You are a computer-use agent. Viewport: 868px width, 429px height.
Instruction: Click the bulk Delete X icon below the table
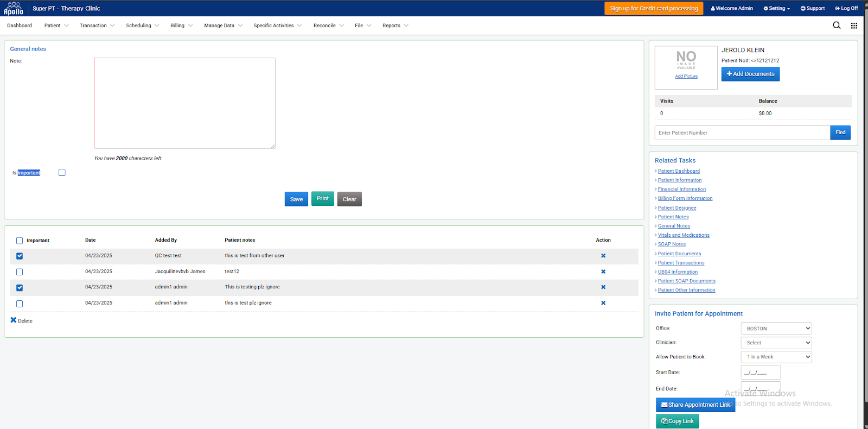[x=14, y=320]
